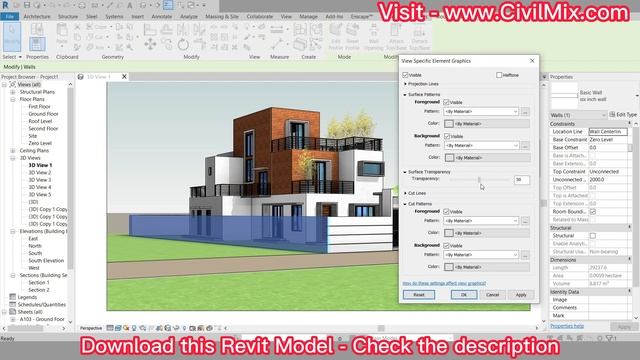Select 3D View 2 in Project Browser
Screen dimensions: 640x360
click(40, 173)
